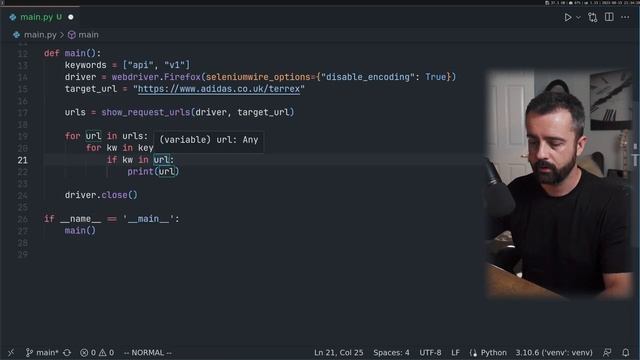640x360 pixels.
Task: Split the editor to the right
Action: (x=609, y=17)
